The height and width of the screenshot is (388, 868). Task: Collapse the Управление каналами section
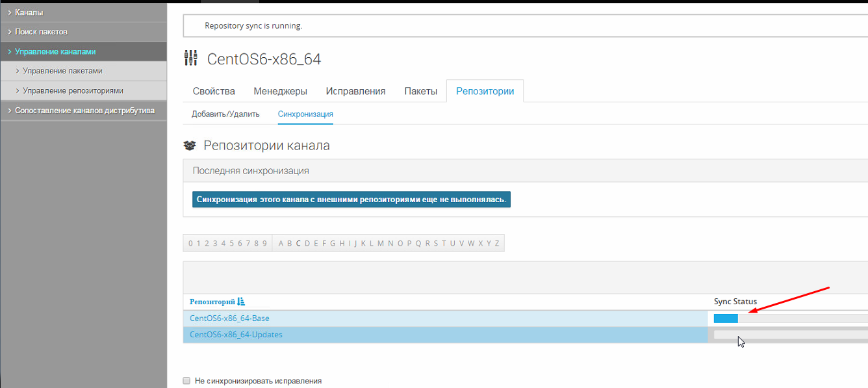pyautogui.click(x=55, y=51)
